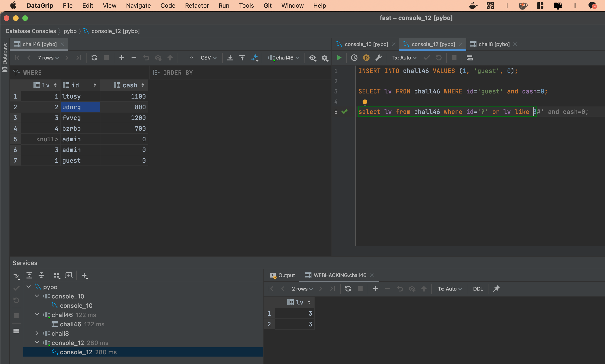
Task: Click the export data download icon
Action: (x=230, y=58)
